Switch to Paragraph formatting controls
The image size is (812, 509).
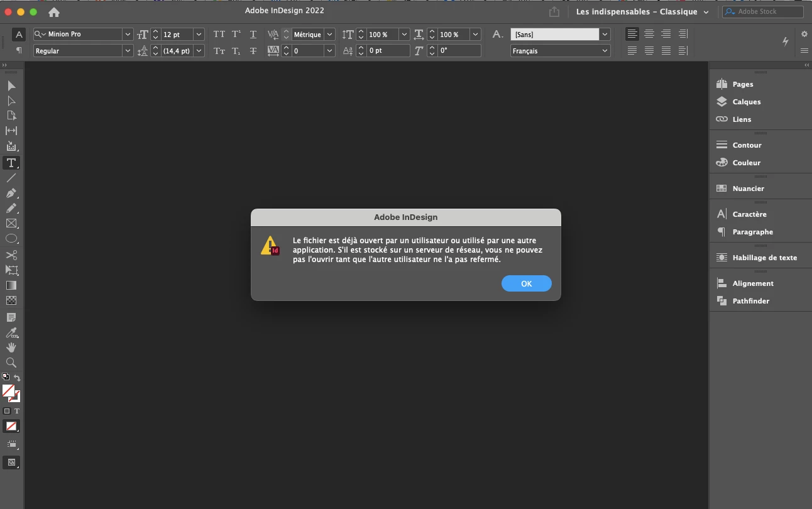click(x=19, y=50)
